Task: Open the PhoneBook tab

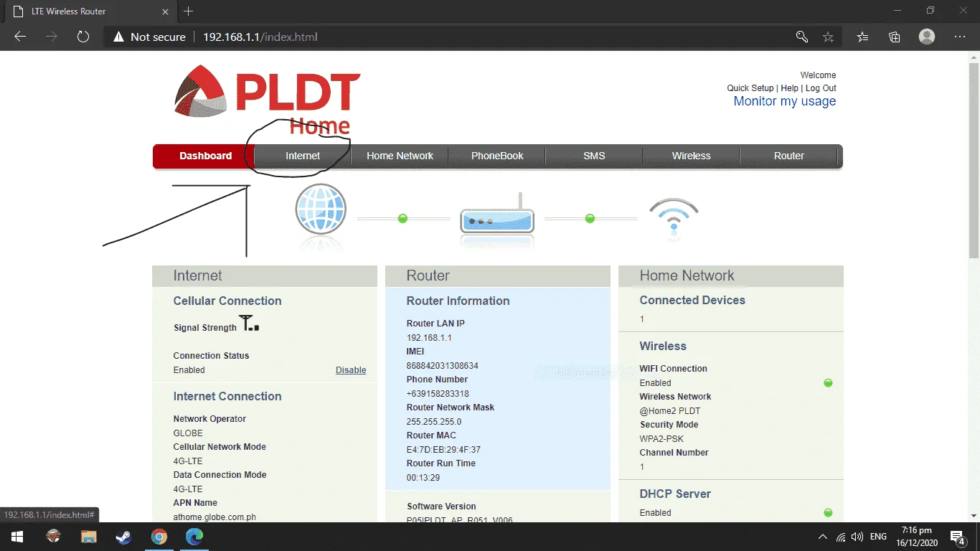Action: pyautogui.click(x=497, y=156)
